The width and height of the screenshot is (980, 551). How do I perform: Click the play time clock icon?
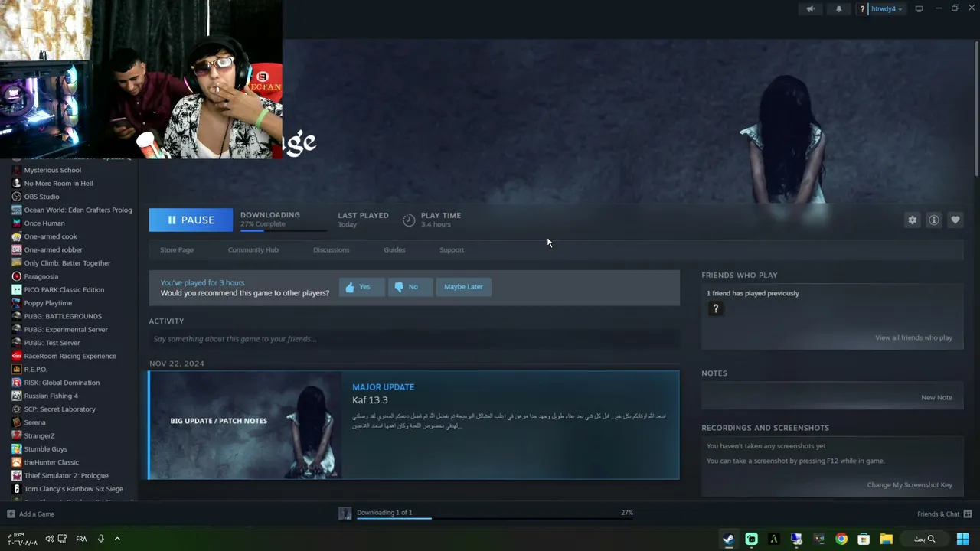click(x=409, y=220)
